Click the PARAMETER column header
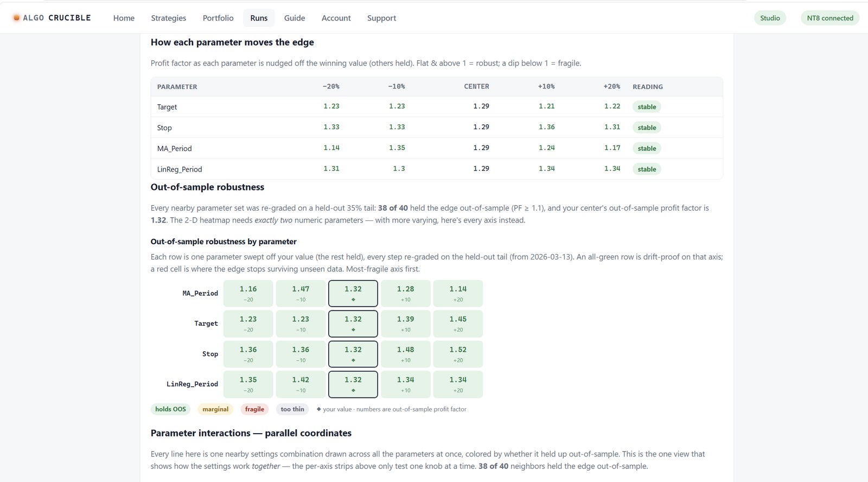This screenshot has width=868, height=482. [x=177, y=87]
